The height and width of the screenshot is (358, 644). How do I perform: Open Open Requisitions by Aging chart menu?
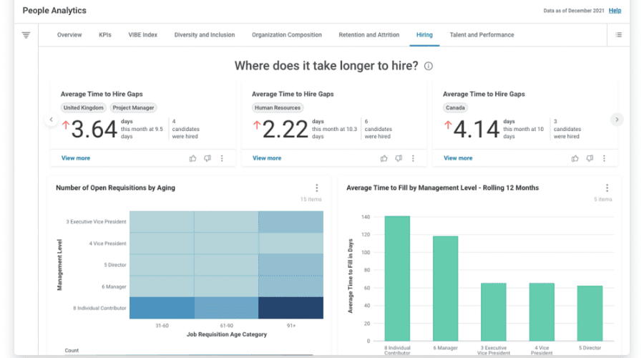click(317, 188)
